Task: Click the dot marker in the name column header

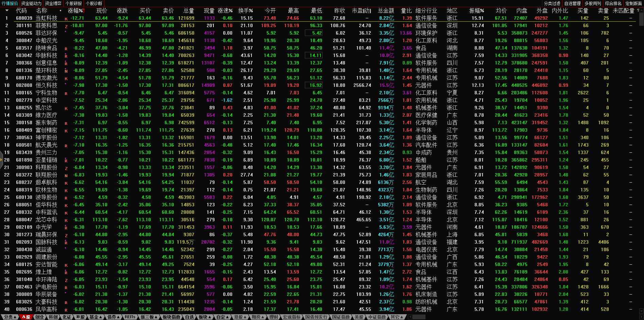Action: (x=60, y=11)
